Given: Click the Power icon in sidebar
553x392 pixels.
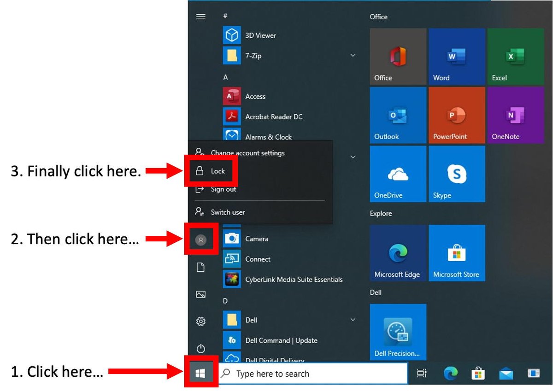Looking at the screenshot, I should coord(201,349).
